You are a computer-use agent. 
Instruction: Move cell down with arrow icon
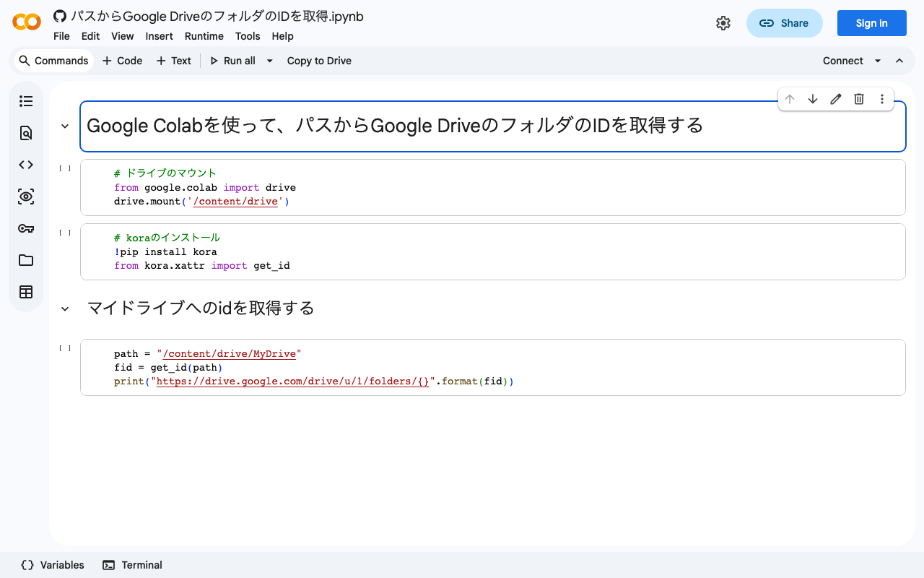click(x=813, y=99)
